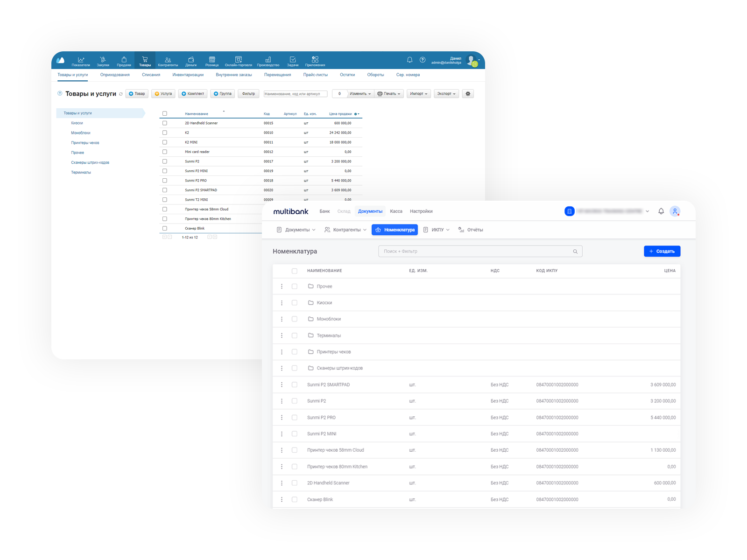
Task: Open the Приложения apps icon
Action: tap(315, 61)
